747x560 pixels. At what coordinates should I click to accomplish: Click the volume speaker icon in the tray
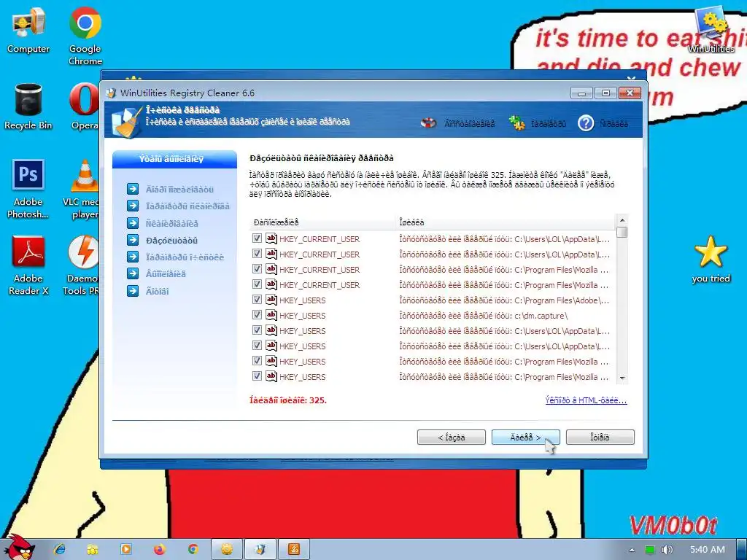[667, 550]
